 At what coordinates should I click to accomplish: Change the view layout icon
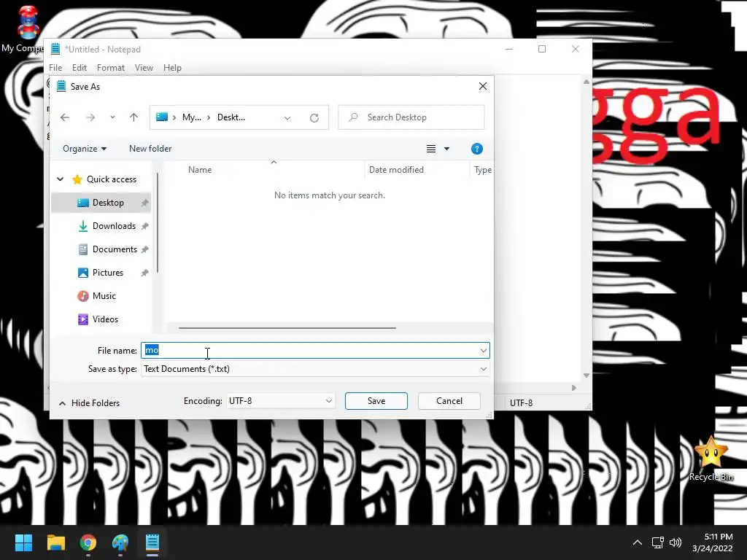coord(430,149)
